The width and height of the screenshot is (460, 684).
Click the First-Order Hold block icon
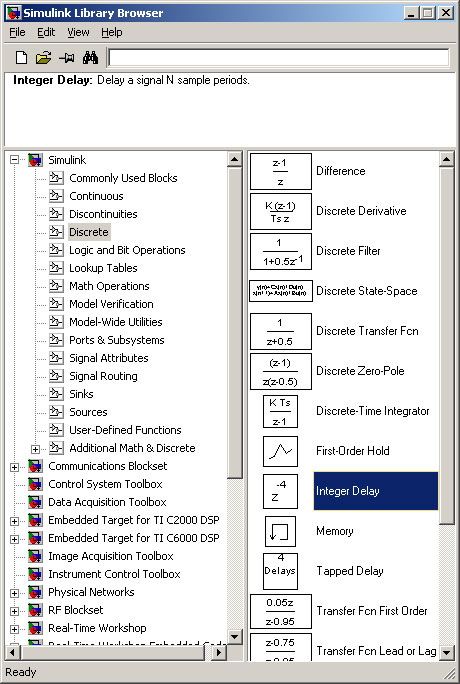[280, 451]
